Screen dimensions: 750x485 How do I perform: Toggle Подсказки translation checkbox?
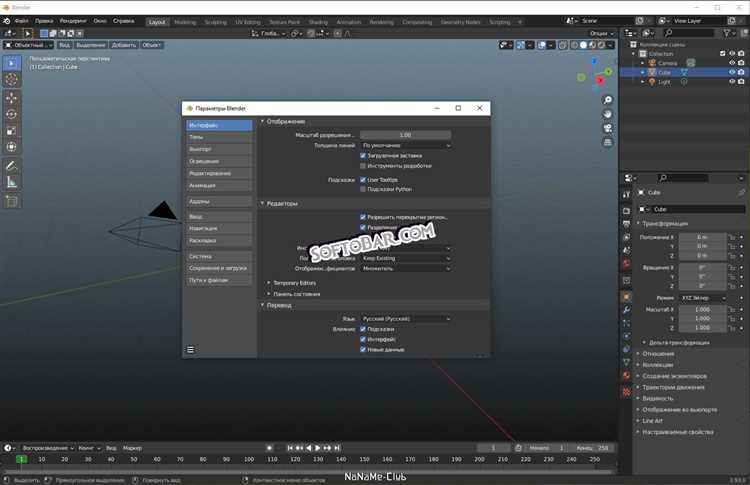(x=363, y=329)
